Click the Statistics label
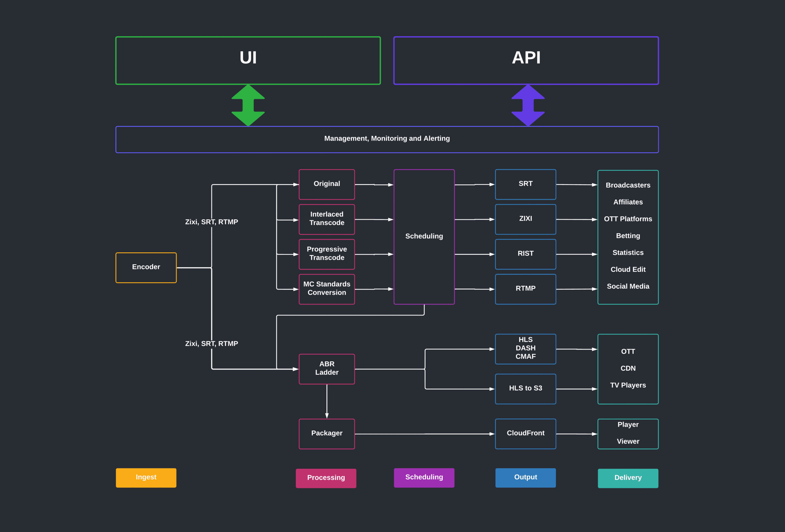Screen dimensions: 785x532 pos(628,253)
